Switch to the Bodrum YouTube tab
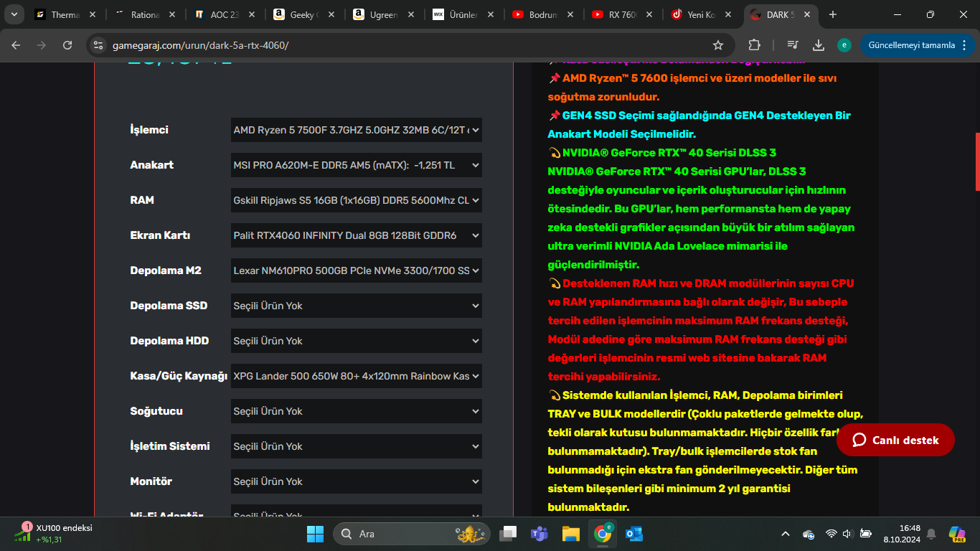The image size is (980, 551). point(543,14)
